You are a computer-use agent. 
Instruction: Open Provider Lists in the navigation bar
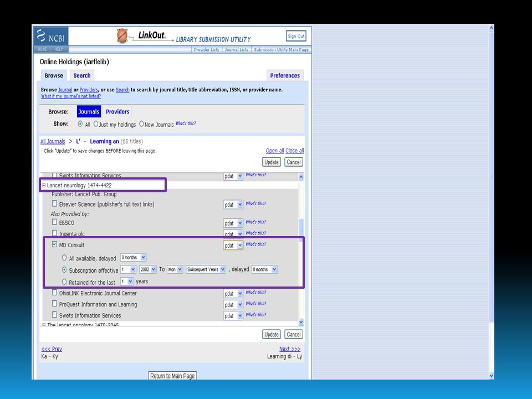pos(207,49)
